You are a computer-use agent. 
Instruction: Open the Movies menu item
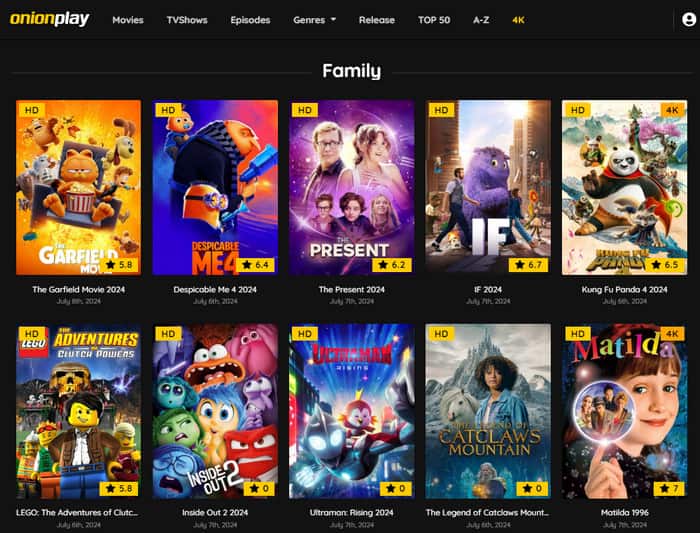pos(128,20)
